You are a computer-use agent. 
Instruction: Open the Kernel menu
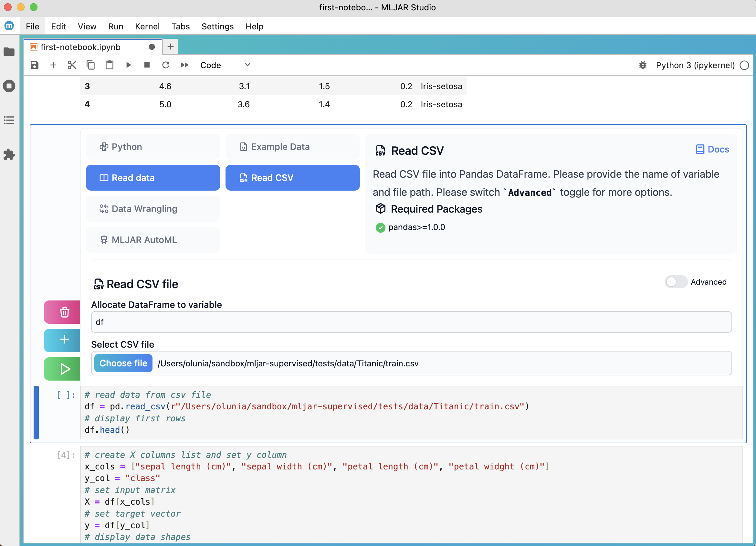[x=147, y=26]
